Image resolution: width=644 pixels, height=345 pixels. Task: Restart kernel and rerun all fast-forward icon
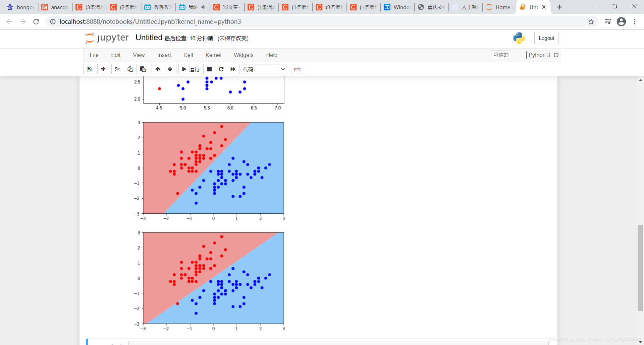click(233, 69)
